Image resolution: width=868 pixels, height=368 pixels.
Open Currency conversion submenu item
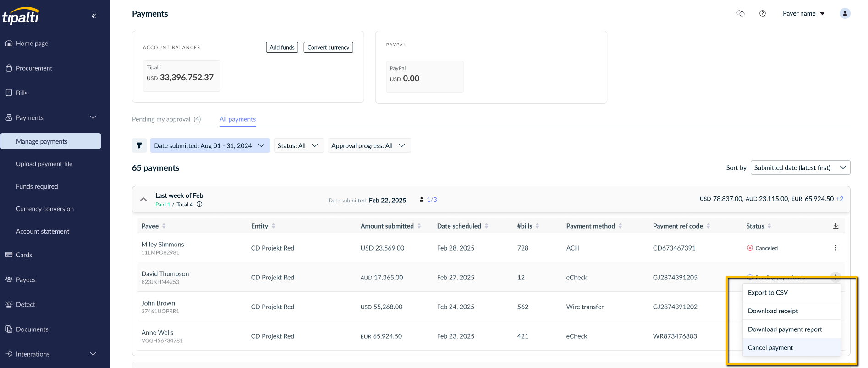point(44,209)
